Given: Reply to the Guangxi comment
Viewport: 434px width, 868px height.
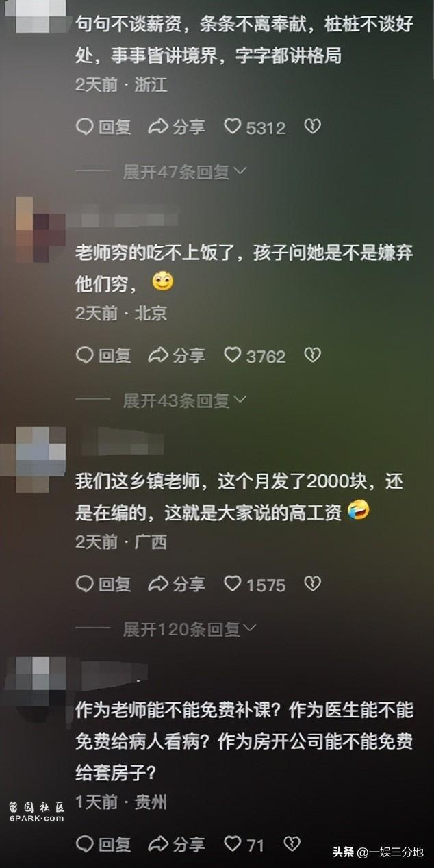Looking at the screenshot, I should [103, 584].
